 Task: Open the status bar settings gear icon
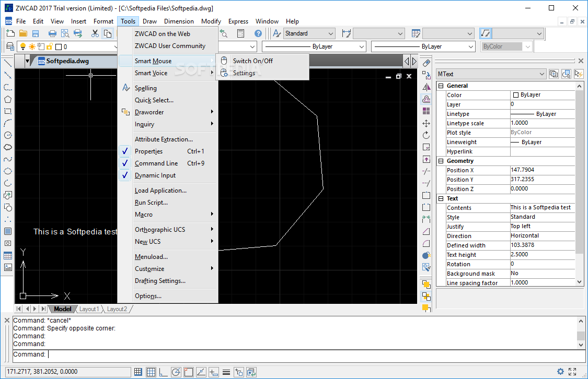click(560, 372)
